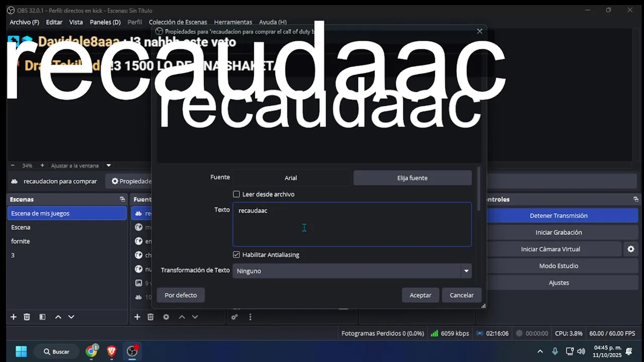This screenshot has width=644, height=362.
Task: Open the Editar menu
Action: point(54,22)
